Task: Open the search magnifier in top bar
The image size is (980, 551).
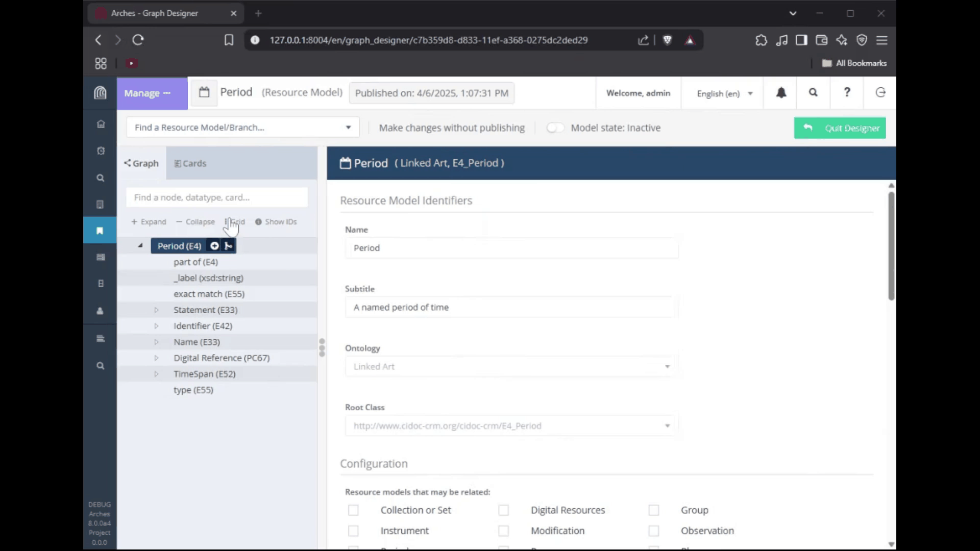Action: tap(813, 92)
